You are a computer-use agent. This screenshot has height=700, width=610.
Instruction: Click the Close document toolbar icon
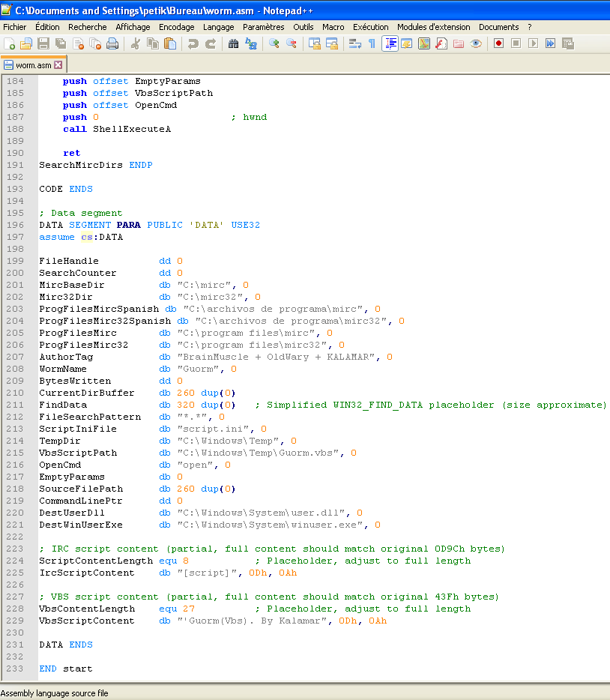pos(78,43)
